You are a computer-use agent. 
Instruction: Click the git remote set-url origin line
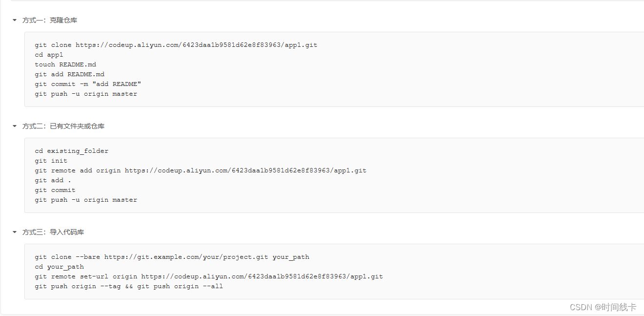pyautogui.click(x=208, y=276)
